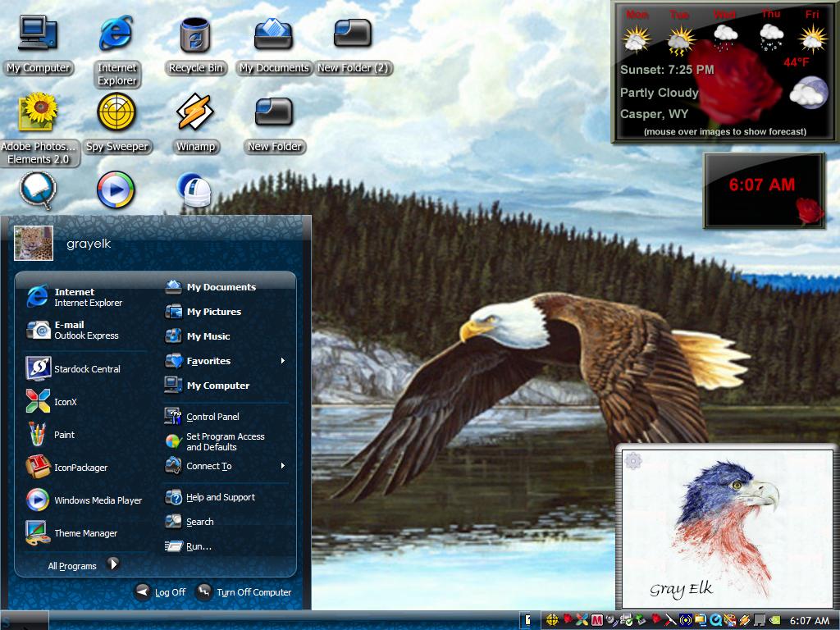Screen dimensions: 840x630
Task: Click the red M tray icon
Action: (x=597, y=620)
